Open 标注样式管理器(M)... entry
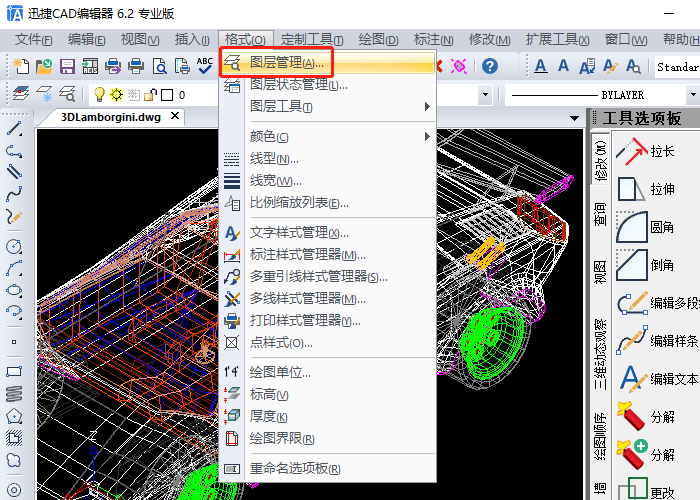The width and height of the screenshot is (700, 500). click(x=329, y=254)
